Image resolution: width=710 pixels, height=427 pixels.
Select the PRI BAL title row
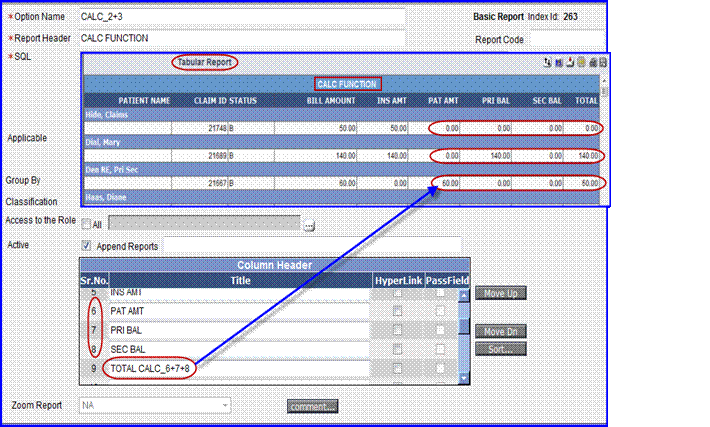point(240,330)
